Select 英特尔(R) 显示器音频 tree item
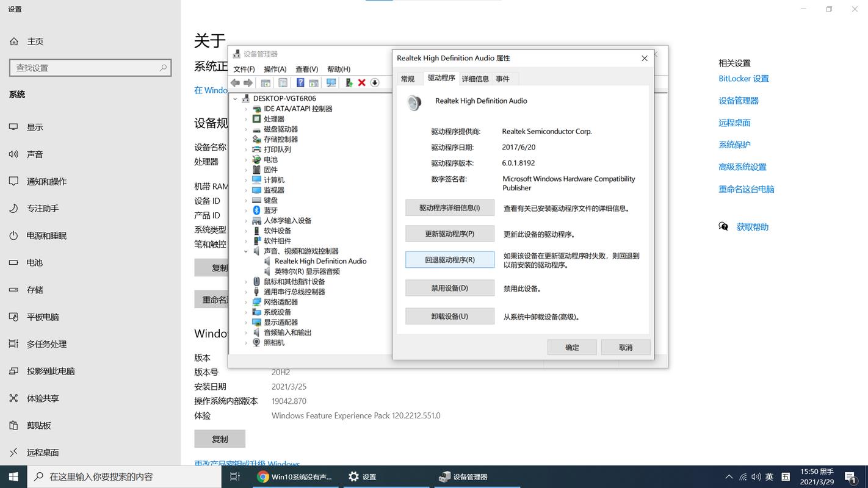 (307, 271)
